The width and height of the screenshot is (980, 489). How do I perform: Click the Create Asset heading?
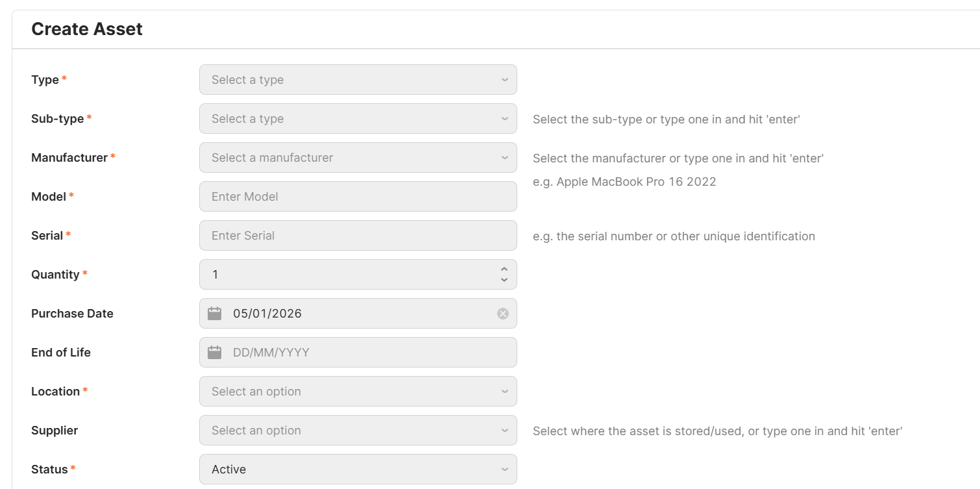(x=87, y=29)
